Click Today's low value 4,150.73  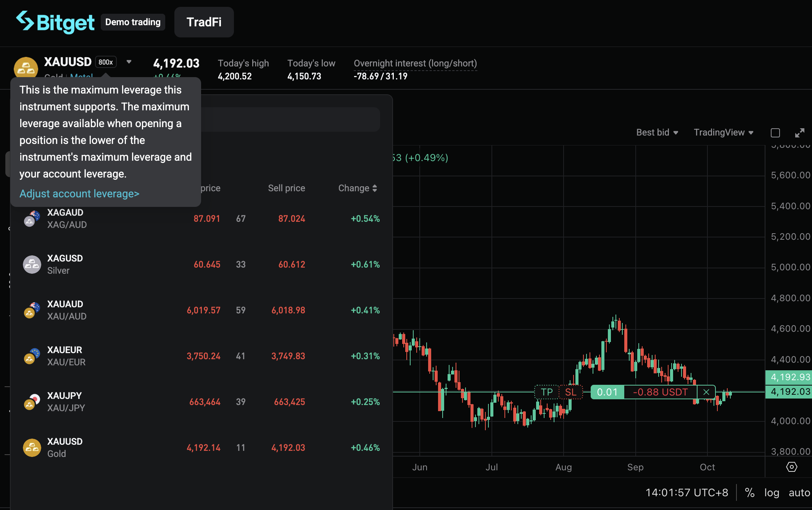pos(304,76)
